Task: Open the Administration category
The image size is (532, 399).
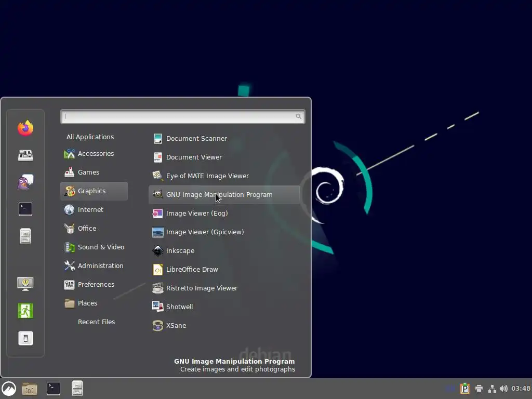Action: click(94, 265)
